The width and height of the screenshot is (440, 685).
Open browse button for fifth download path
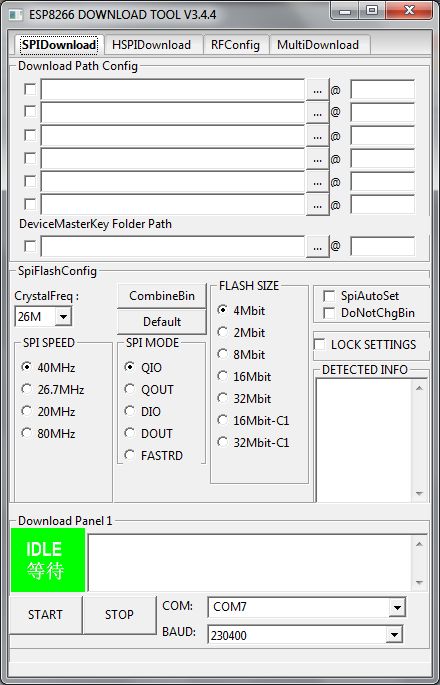pyautogui.click(x=318, y=182)
